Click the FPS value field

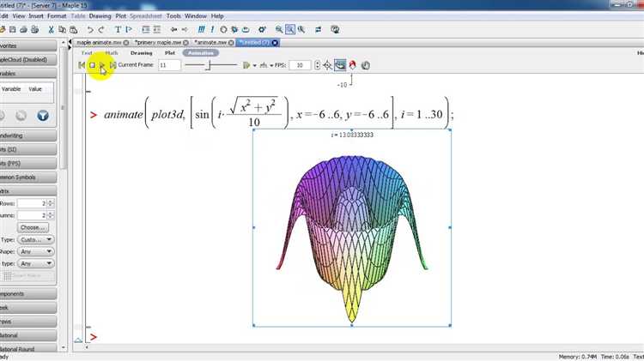coord(300,65)
